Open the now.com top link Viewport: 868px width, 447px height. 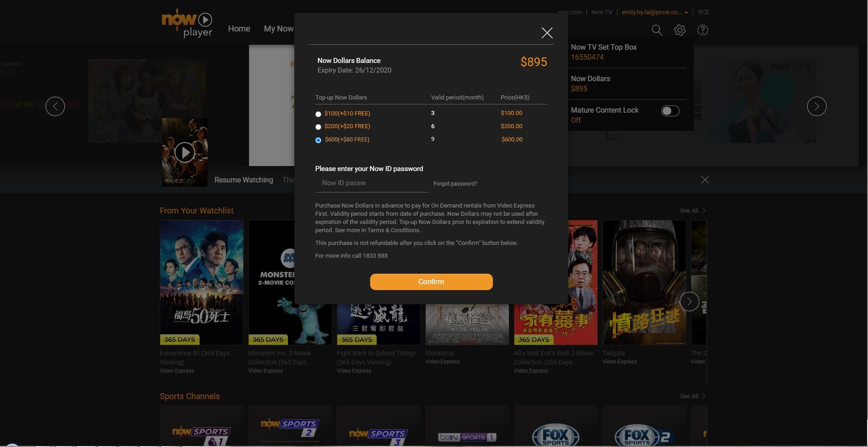(x=570, y=12)
